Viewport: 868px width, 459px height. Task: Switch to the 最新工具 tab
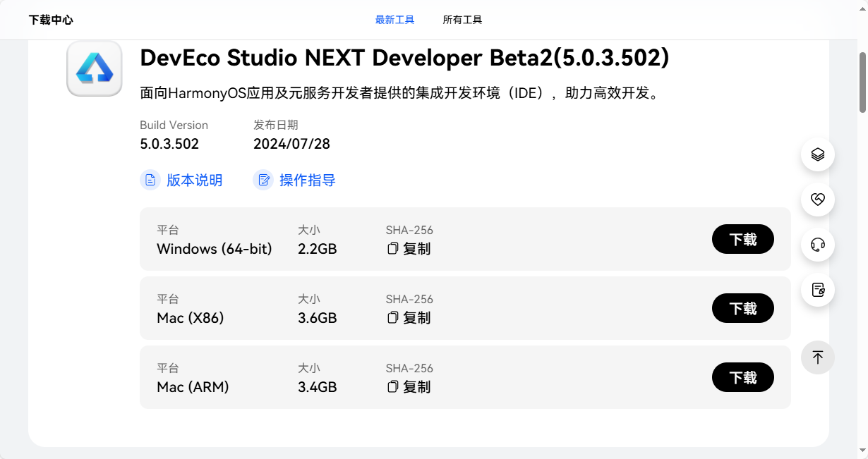click(394, 20)
